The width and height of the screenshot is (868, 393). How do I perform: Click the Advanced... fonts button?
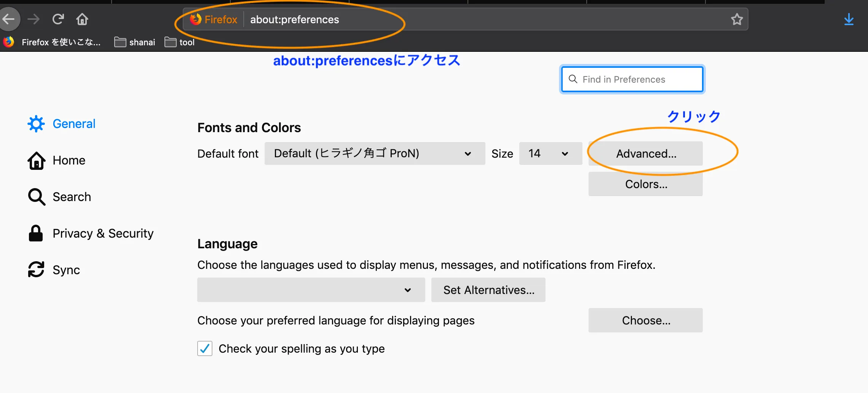[646, 153]
